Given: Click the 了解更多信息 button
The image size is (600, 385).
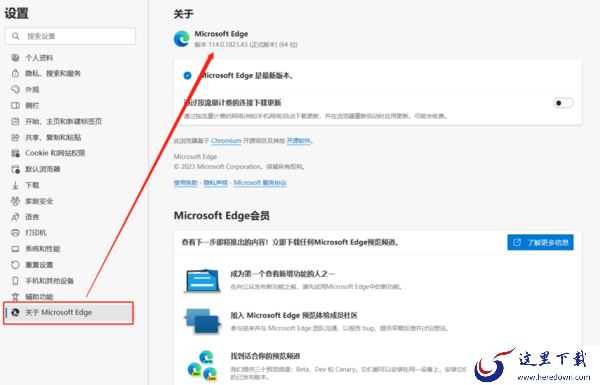Looking at the screenshot, I should [540, 242].
